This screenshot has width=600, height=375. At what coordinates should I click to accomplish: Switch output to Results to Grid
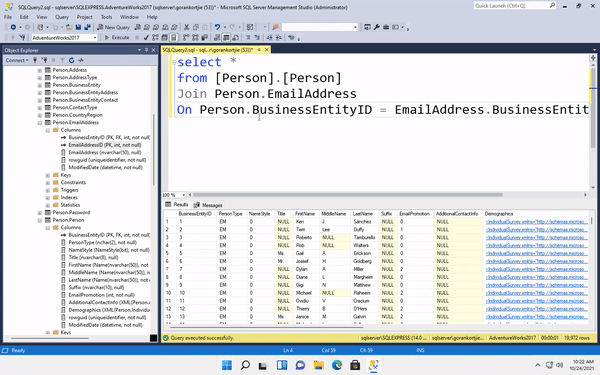tap(226, 38)
